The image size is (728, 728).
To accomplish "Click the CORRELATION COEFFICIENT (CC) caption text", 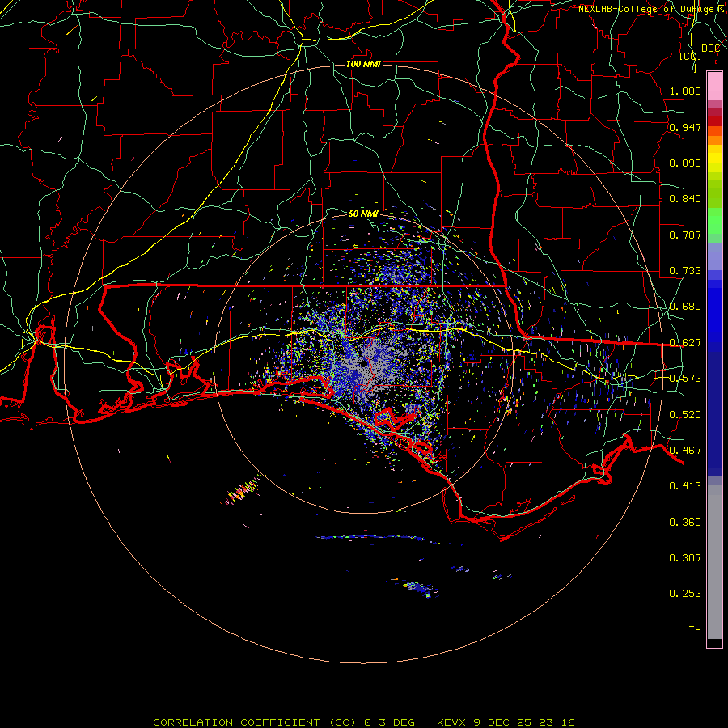I will click(255, 722).
